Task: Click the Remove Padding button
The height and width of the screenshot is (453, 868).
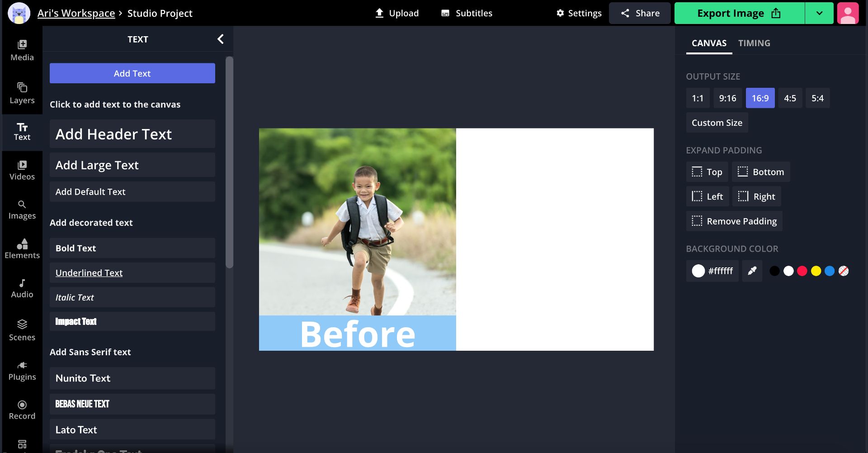Action: tap(734, 221)
